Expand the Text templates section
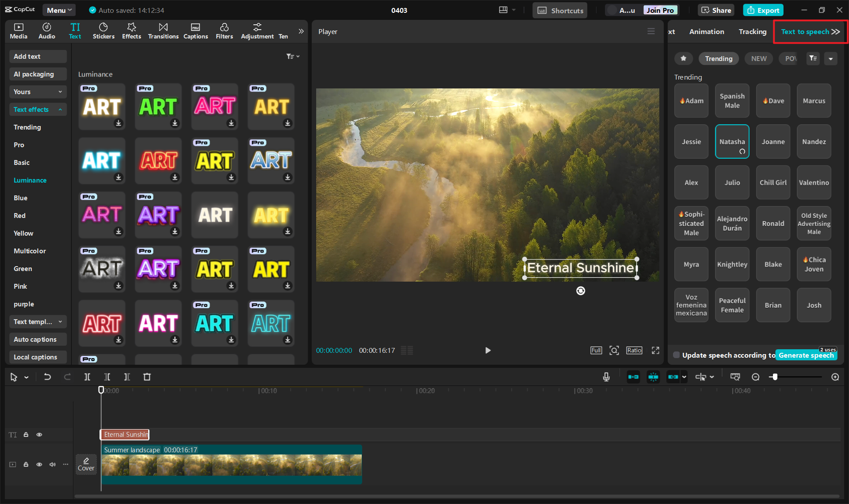The image size is (849, 504). coord(38,321)
